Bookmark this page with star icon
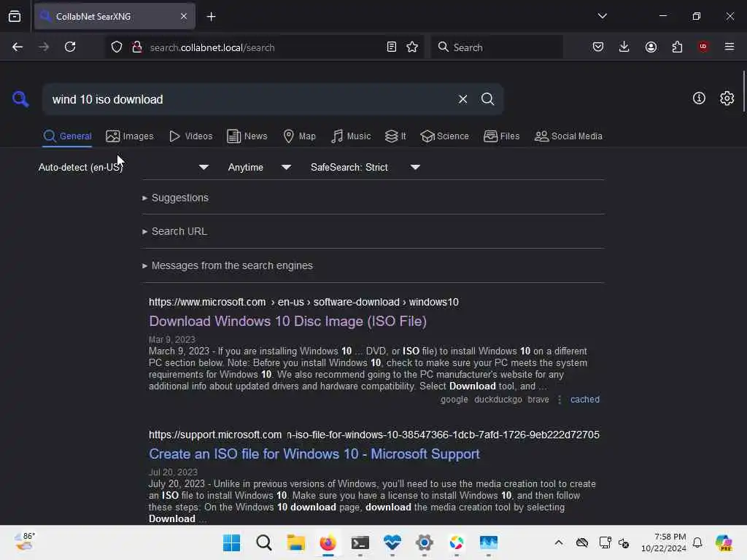Viewport: 747px width, 560px height. click(412, 47)
